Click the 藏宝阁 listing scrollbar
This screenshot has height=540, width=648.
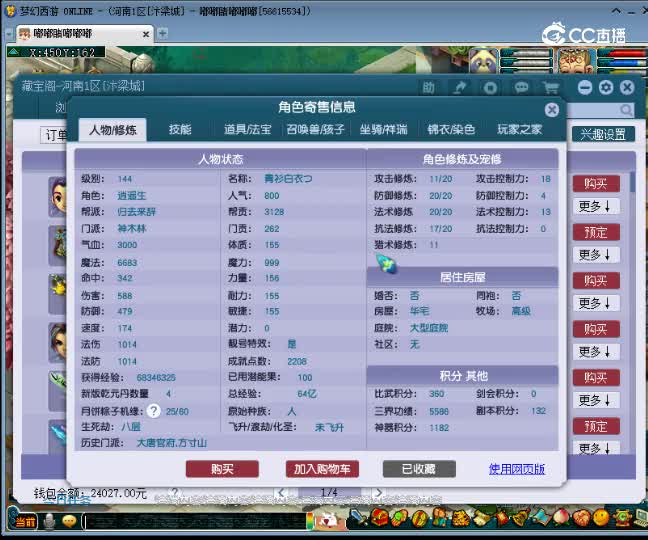pyautogui.click(x=632, y=182)
